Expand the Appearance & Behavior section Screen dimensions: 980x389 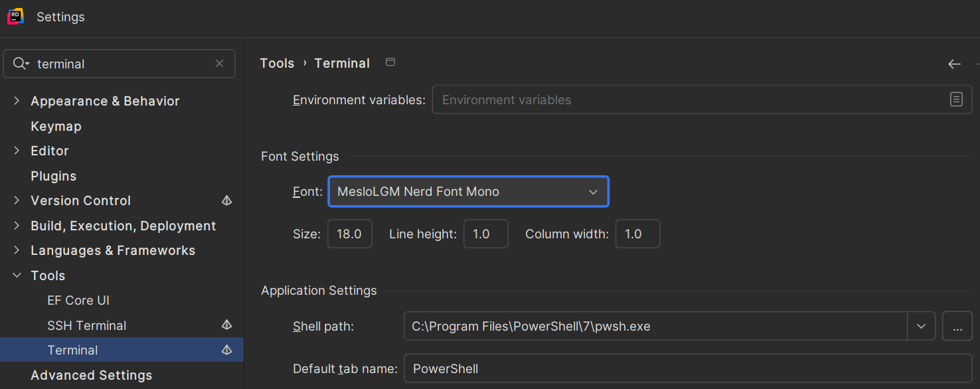pyautogui.click(x=17, y=101)
